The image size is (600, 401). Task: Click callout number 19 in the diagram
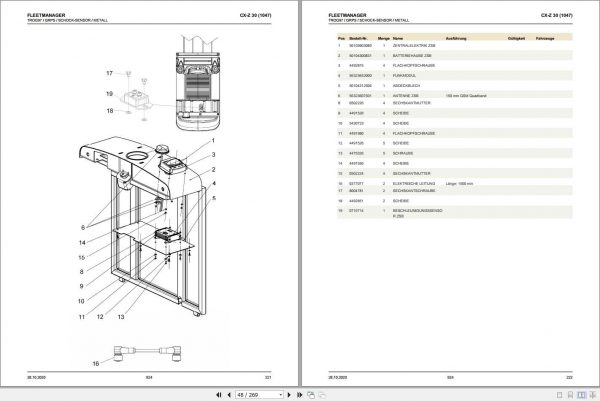pos(109,94)
